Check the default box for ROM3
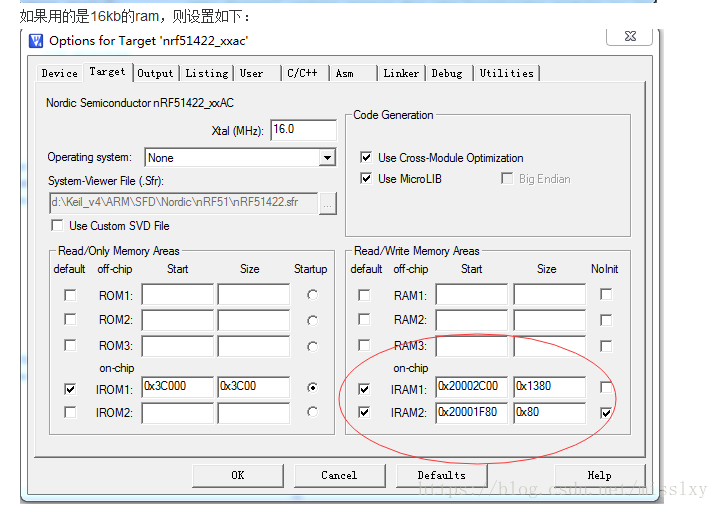 coord(70,345)
